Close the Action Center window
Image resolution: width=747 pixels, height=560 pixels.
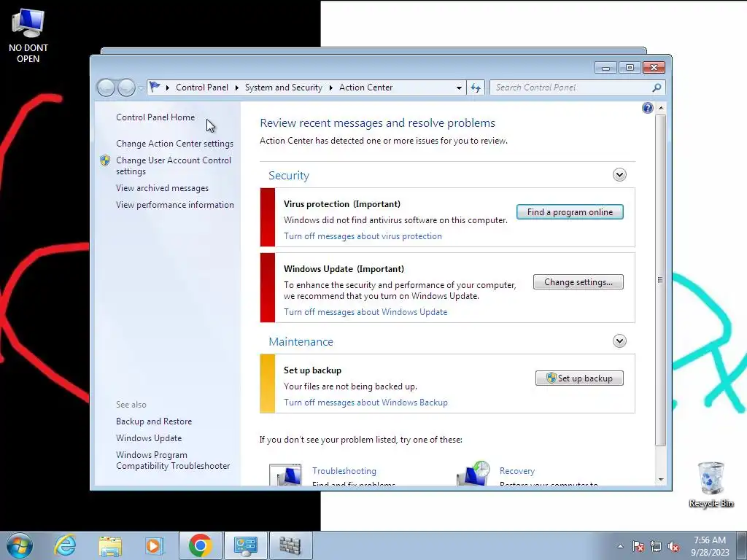point(654,68)
